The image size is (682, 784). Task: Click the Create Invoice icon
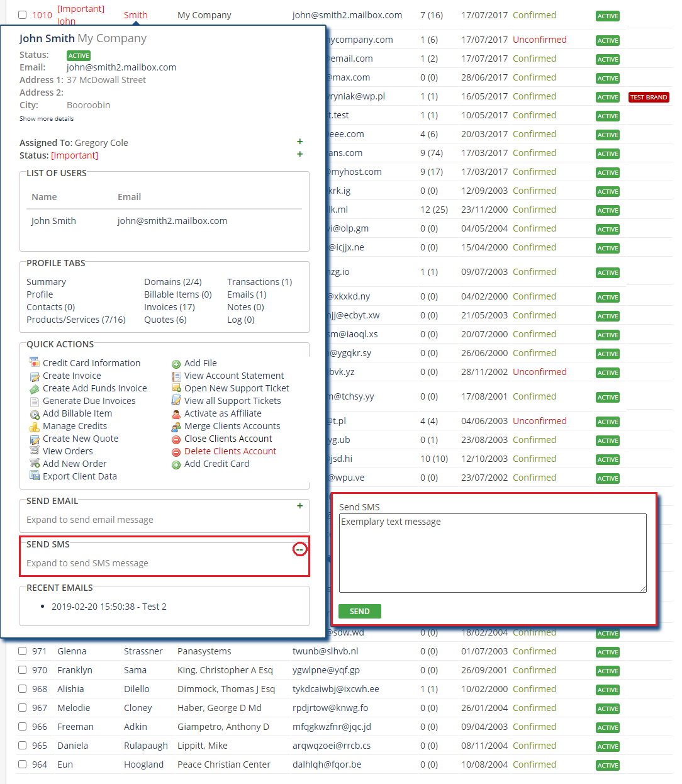click(35, 376)
